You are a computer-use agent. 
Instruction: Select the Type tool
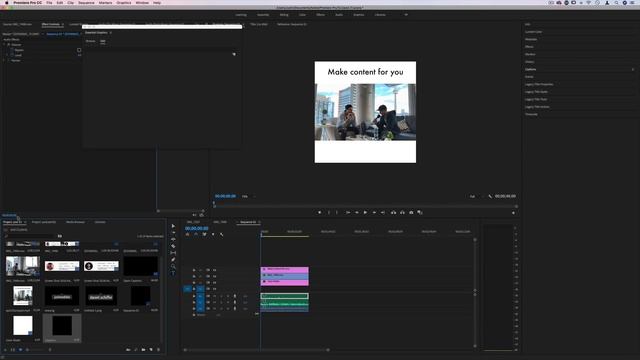(173, 273)
